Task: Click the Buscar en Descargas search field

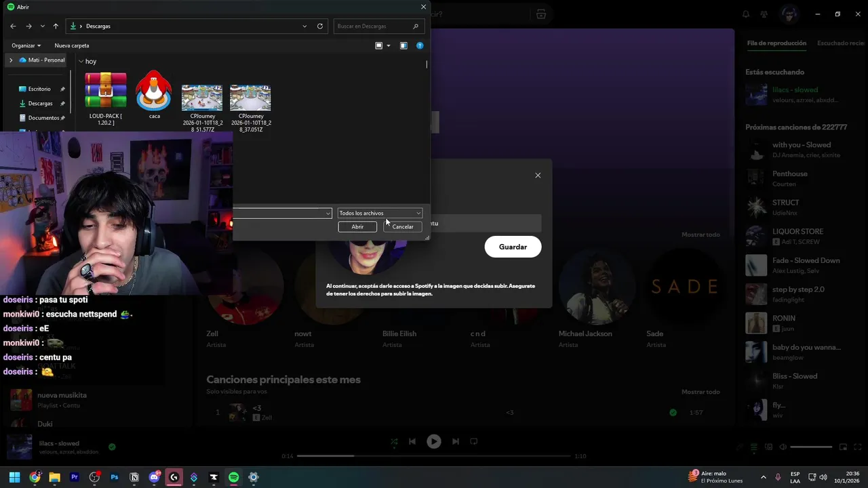Action: click(379, 26)
